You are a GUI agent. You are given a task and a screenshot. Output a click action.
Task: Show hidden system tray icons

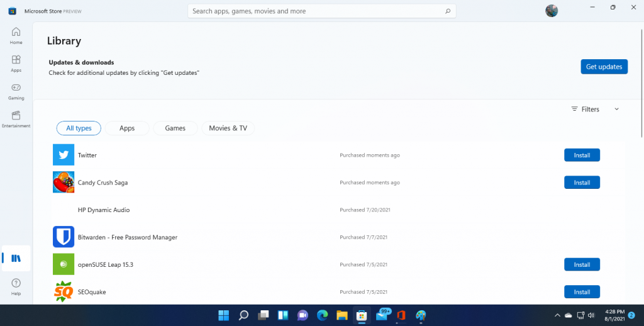557,315
